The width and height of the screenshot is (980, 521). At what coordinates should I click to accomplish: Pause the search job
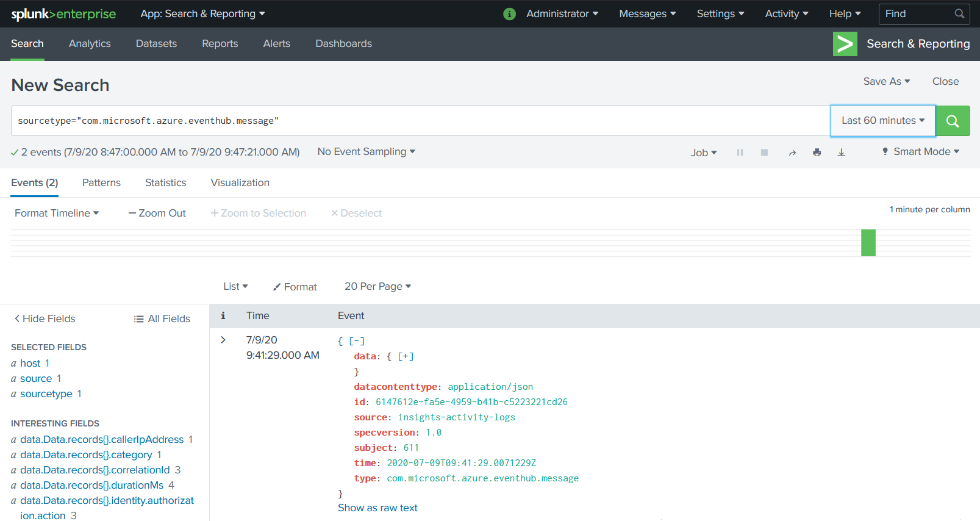click(740, 153)
